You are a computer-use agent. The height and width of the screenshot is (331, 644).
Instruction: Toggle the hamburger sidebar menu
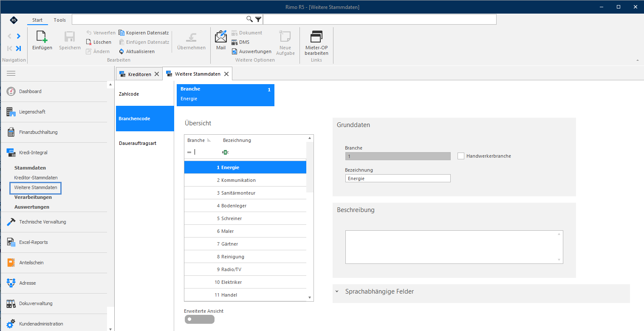(11, 73)
